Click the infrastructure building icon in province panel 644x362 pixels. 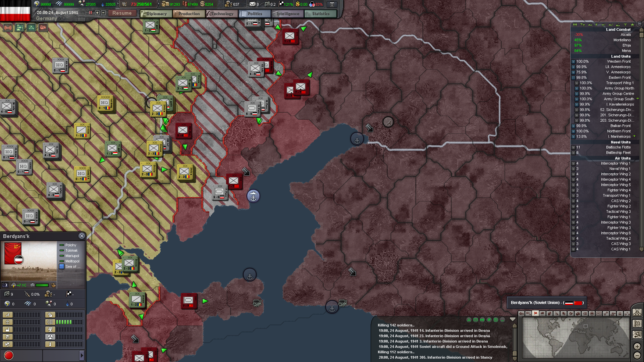tap(50, 322)
